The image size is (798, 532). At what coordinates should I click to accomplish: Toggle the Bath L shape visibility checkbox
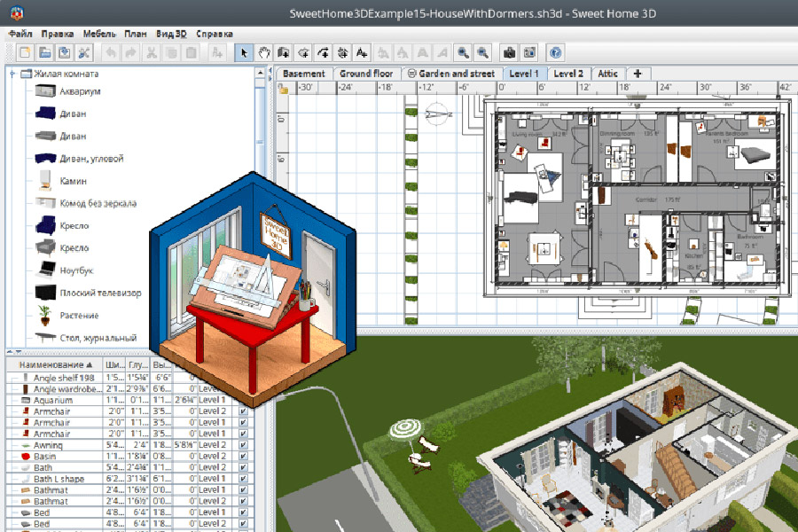(243, 479)
